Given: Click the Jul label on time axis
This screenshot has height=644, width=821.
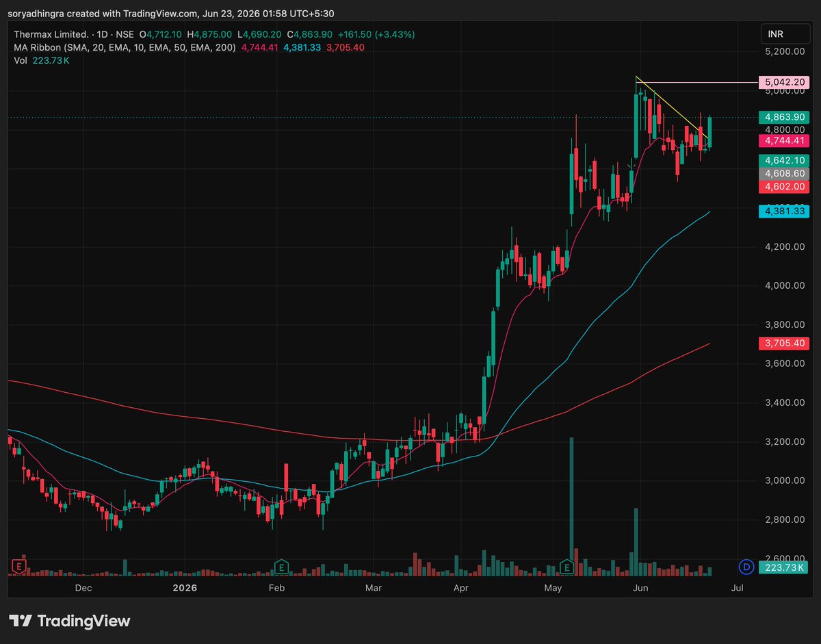Looking at the screenshot, I should (x=738, y=588).
